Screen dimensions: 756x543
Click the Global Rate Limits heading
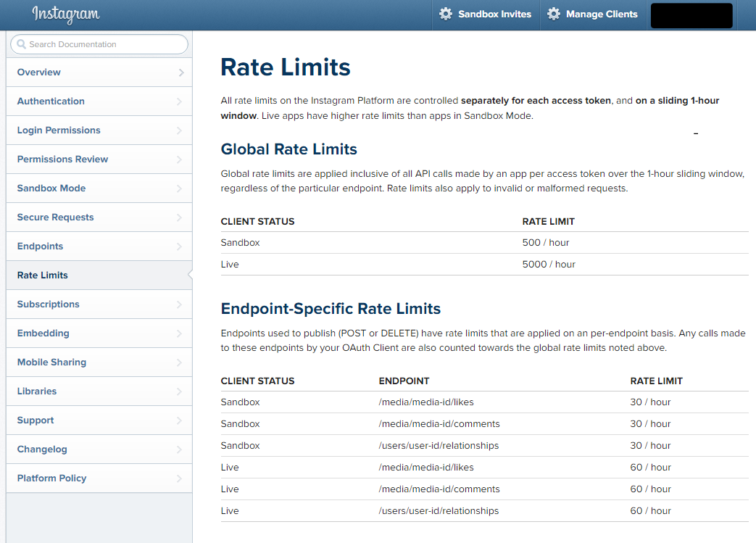tap(288, 149)
